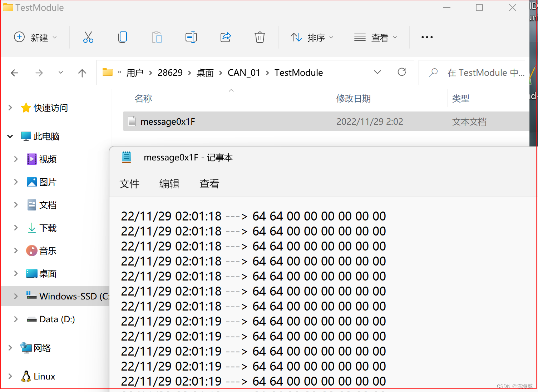Share the selected file
Image resolution: width=538 pixels, height=392 pixels.
point(226,37)
